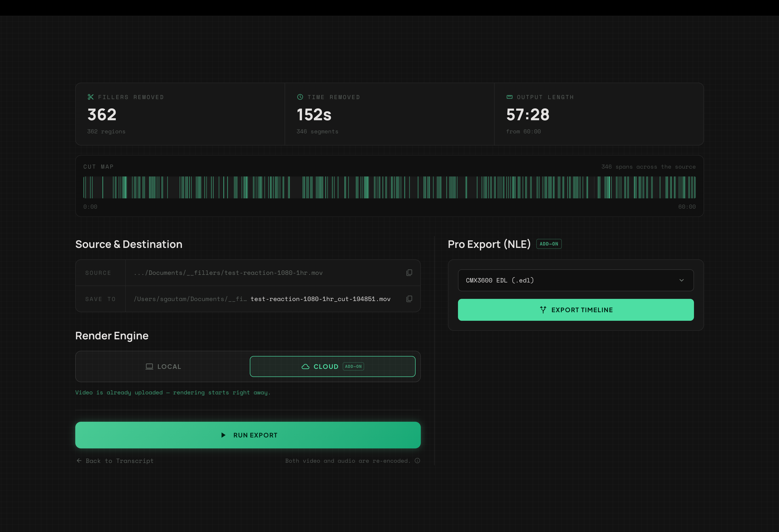
Task: Click the cloud icon for Cloud engine
Action: 305,366
